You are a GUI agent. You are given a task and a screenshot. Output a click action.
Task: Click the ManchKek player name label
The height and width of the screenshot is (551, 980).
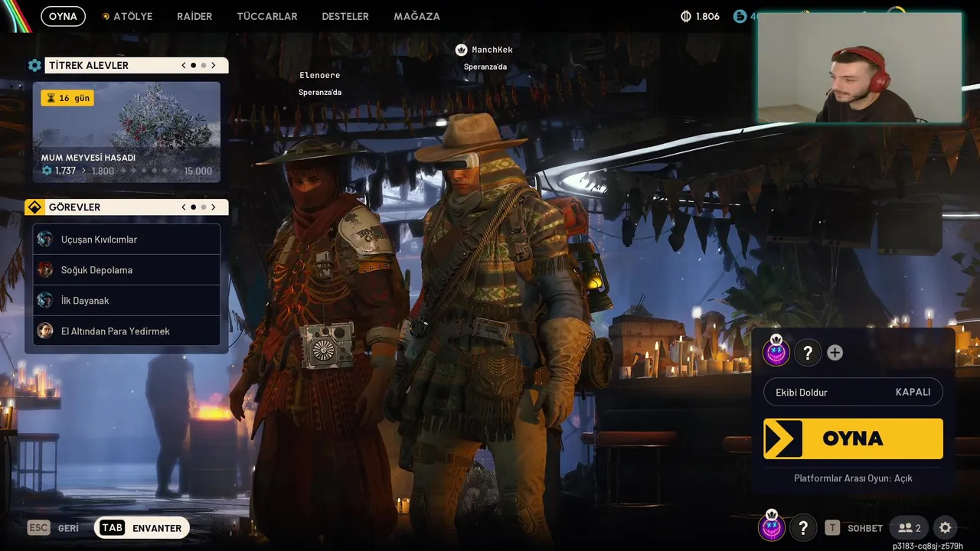[x=492, y=50]
